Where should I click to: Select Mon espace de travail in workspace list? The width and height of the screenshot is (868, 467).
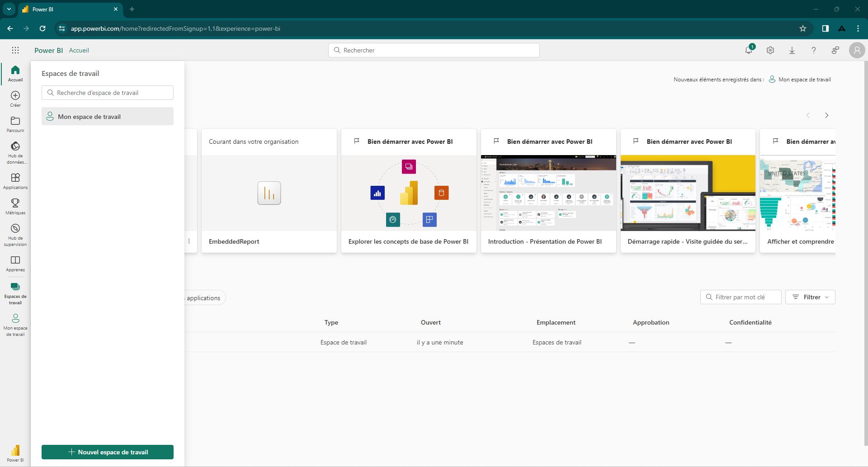click(x=108, y=116)
